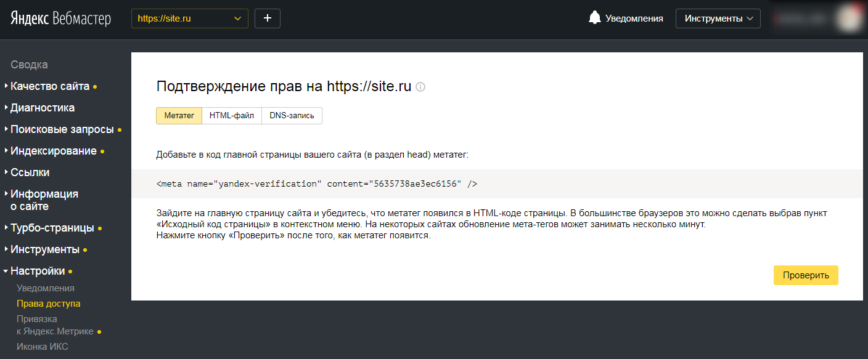
Task: Expand the Инструменты section in the sidebar
Action: pyautogui.click(x=45, y=249)
